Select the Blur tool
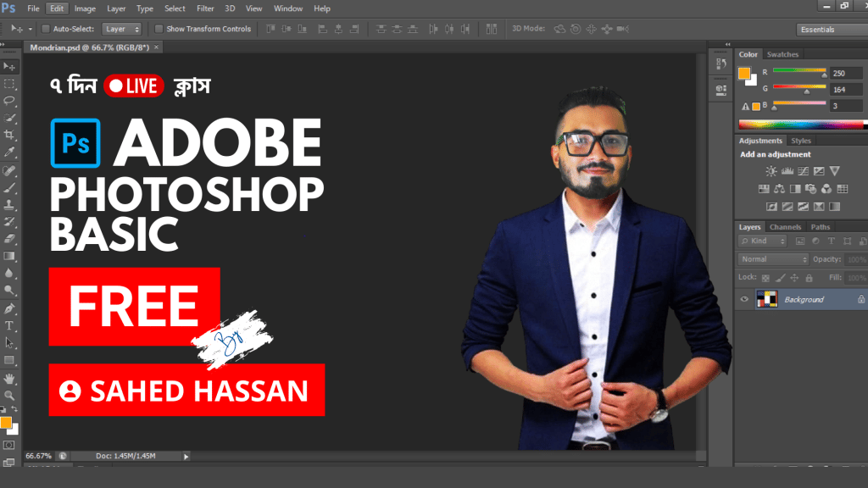The height and width of the screenshot is (488, 868). (9, 274)
